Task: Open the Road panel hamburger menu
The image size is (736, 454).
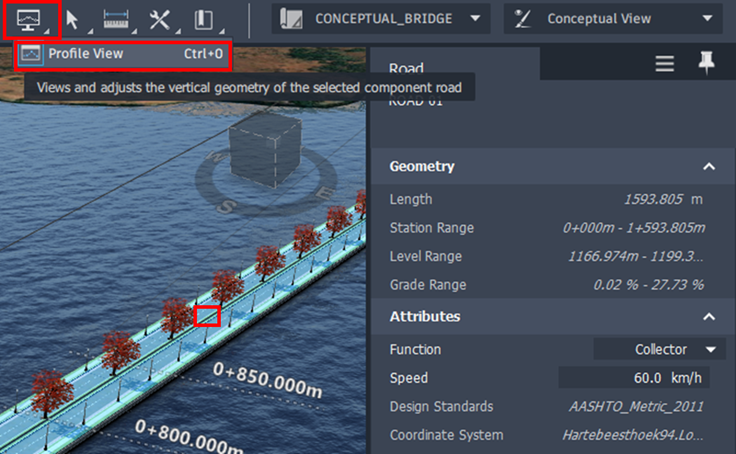Action: [x=665, y=63]
